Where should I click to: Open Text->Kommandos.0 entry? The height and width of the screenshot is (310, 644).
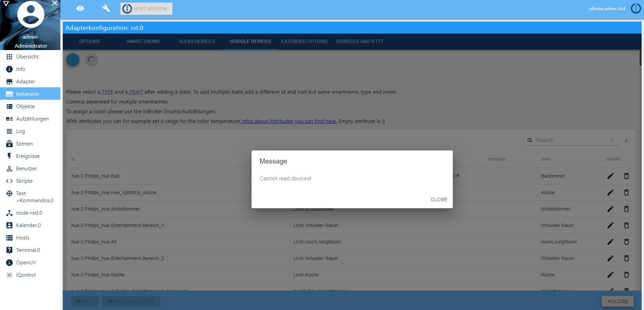[x=30, y=197]
